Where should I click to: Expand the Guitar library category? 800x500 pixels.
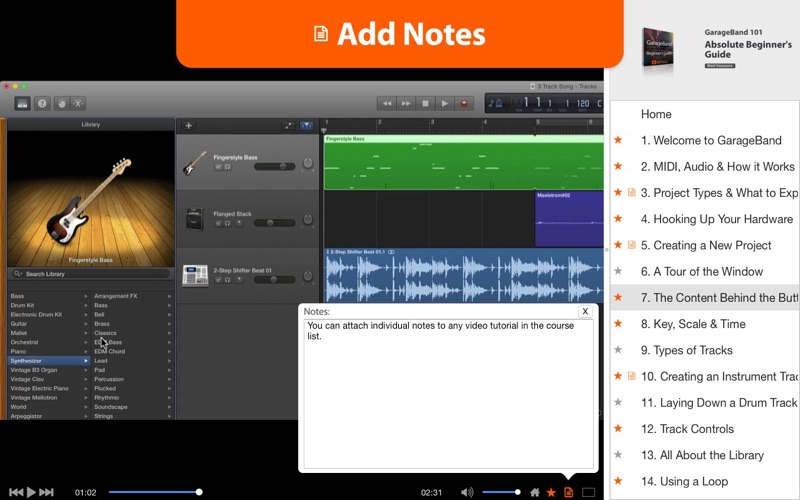coord(47,324)
